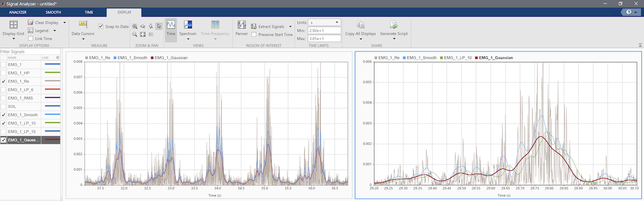This screenshot has width=644, height=201.
Task: Switch to the ANALYZER tab
Action: pyautogui.click(x=18, y=11)
